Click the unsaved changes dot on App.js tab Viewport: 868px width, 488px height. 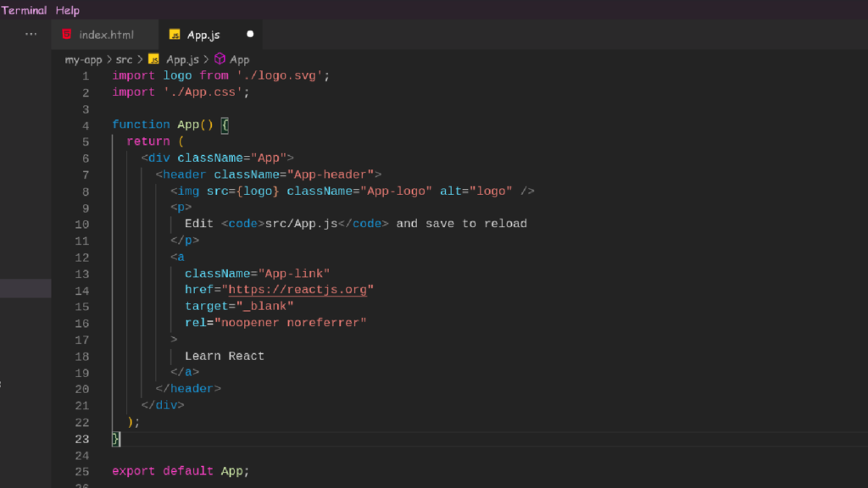tap(248, 34)
